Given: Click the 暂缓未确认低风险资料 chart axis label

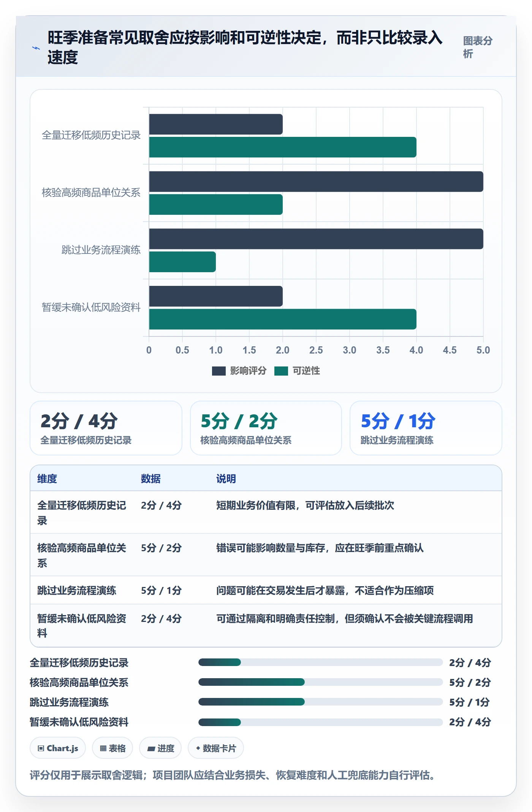Looking at the screenshot, I should (91, 308).
